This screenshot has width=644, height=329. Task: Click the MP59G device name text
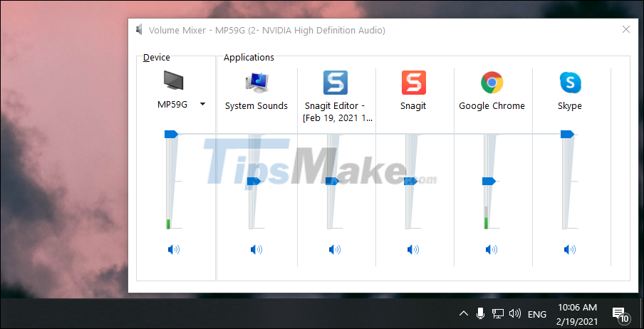pos(172,105)
